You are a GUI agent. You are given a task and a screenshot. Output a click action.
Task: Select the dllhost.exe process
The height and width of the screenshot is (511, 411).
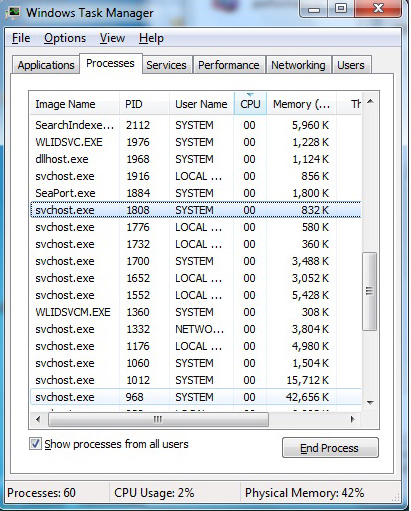point(196,159)
